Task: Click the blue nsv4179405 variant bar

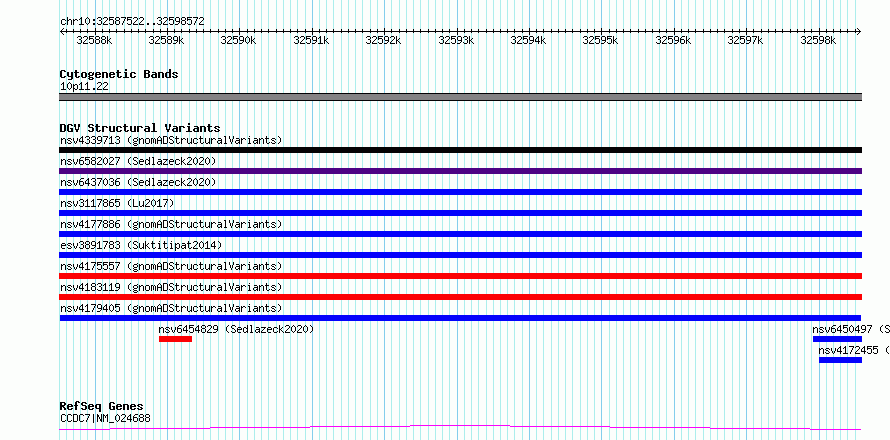Action: (460, 318)
